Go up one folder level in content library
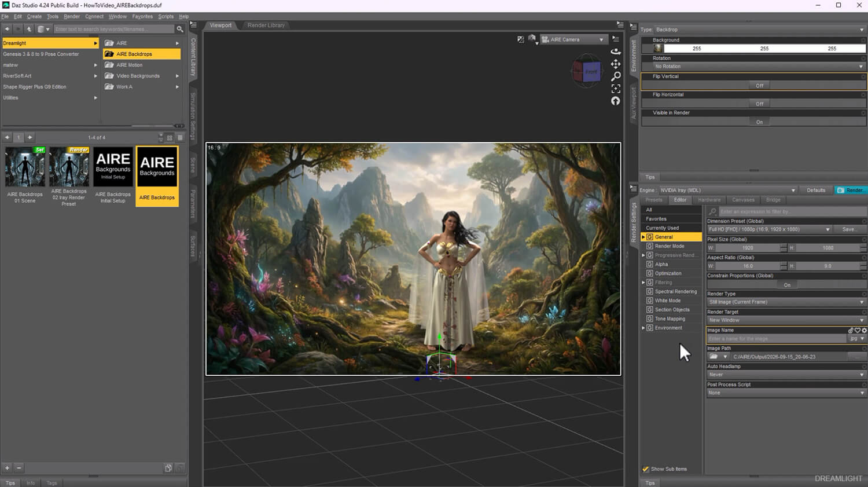The image size is (868, 487). pyautogui.click(x=29, y=29)
